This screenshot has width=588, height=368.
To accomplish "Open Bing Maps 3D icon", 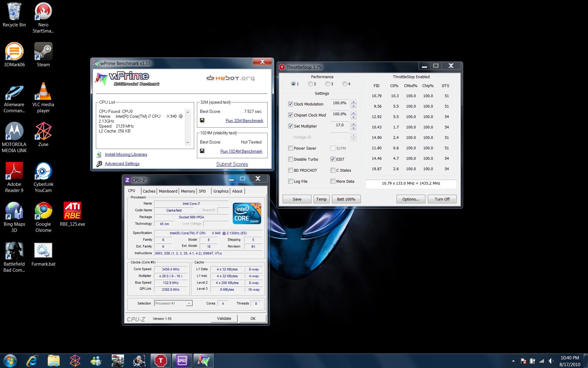I will pos(14,217).
